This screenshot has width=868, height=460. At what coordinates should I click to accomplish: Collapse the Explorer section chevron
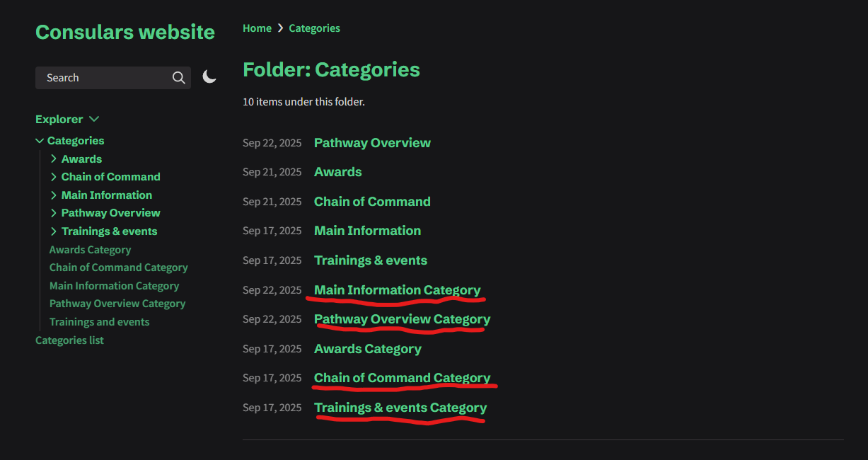tap(94, 120)
